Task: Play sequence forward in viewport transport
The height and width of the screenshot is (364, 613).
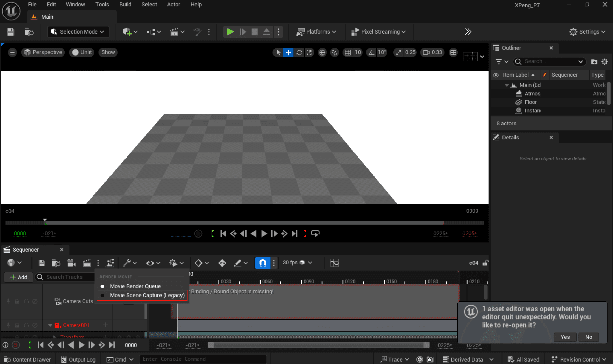Action: [x=264, y=234]
